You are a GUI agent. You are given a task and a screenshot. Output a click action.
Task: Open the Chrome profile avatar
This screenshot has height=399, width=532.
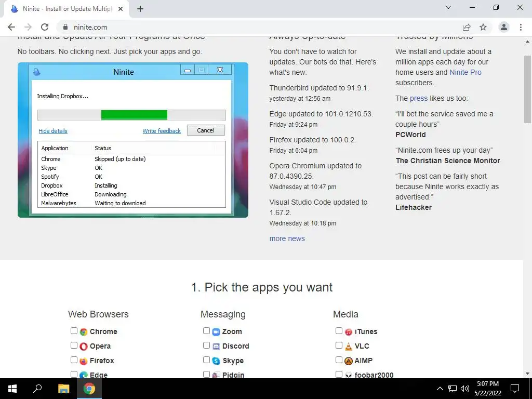(504, 27)
